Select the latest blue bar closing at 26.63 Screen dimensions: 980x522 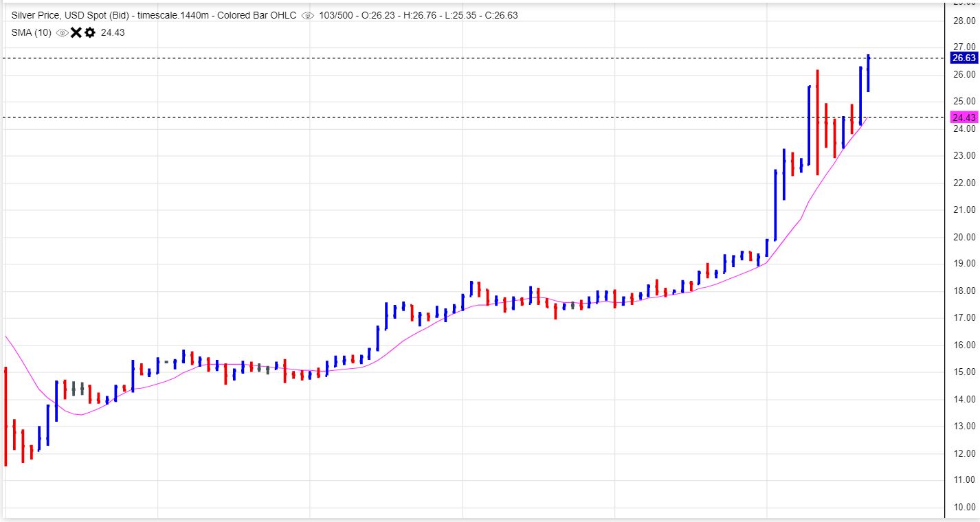coord(868,73)
